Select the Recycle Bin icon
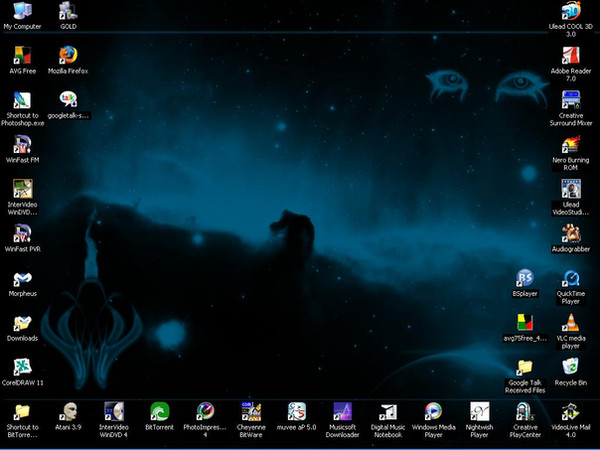600x450 pixels. 570,367
